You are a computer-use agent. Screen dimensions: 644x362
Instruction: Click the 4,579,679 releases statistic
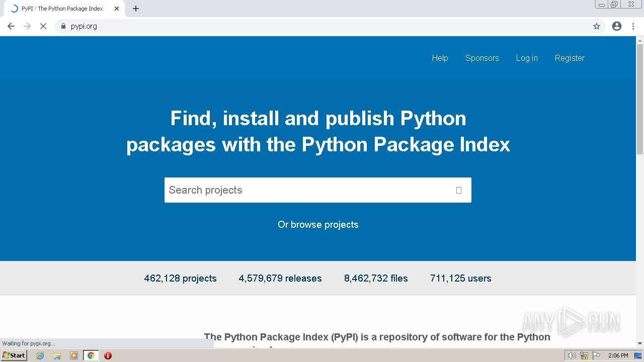pyautogui.click(x=280, y=278)
